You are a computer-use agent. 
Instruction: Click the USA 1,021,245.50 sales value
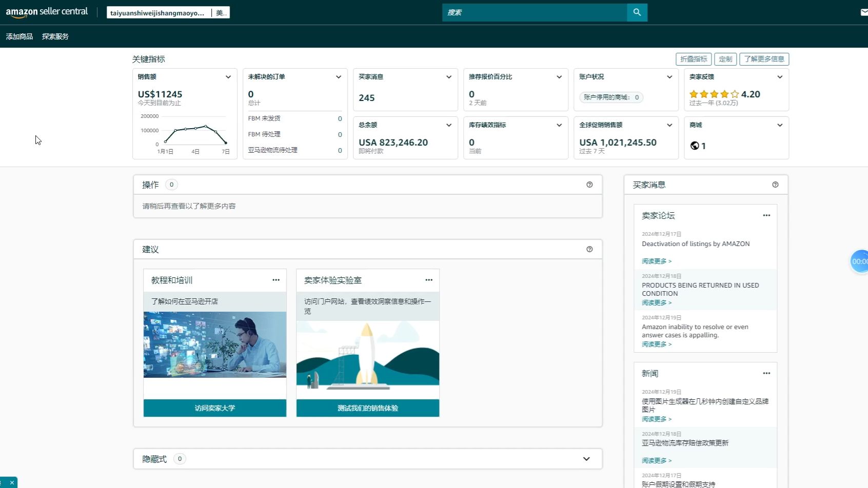618,143
